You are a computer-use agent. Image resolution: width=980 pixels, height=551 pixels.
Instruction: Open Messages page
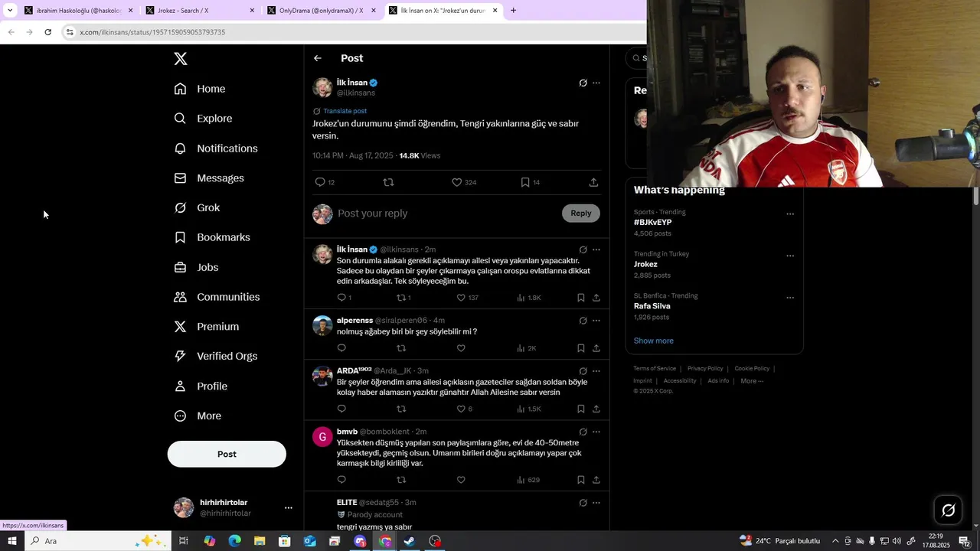(209, 178)
